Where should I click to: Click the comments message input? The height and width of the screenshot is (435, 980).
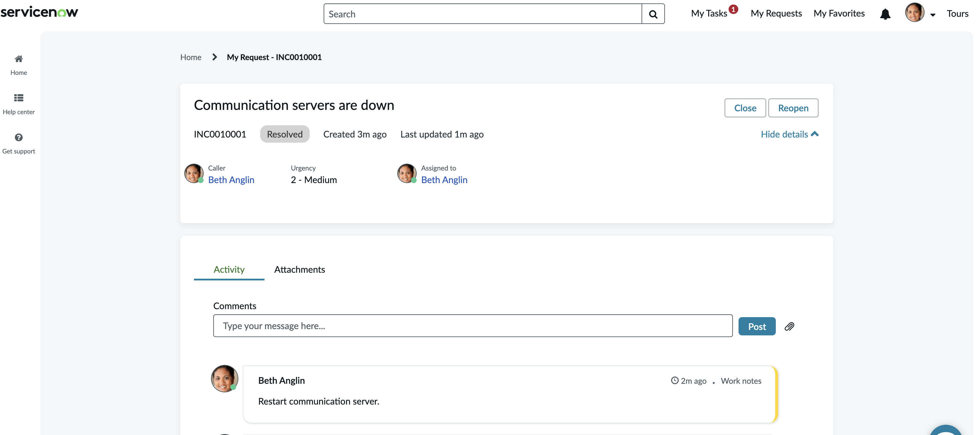(x=472, y=326)
